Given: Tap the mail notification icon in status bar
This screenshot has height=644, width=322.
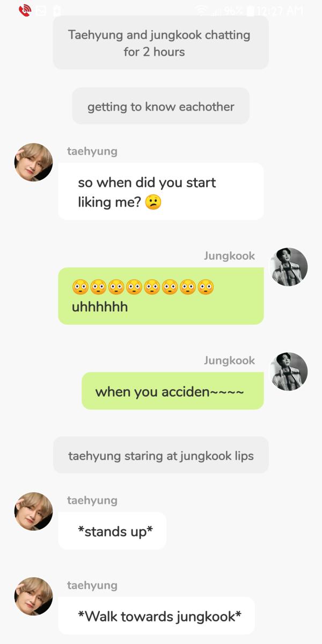Looking at the screenshot, I should [41, 10].
